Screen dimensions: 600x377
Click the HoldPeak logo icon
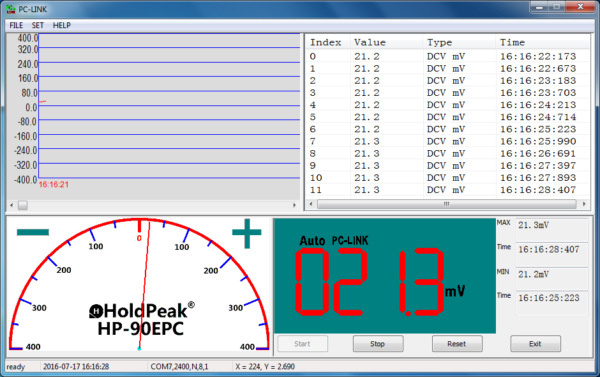(96, 311)
